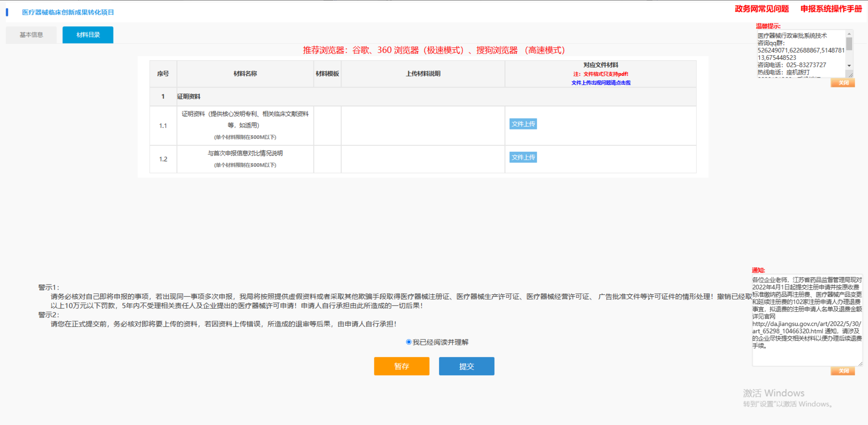Select the 我已经阅读并理解 radio button

[408, 342]
